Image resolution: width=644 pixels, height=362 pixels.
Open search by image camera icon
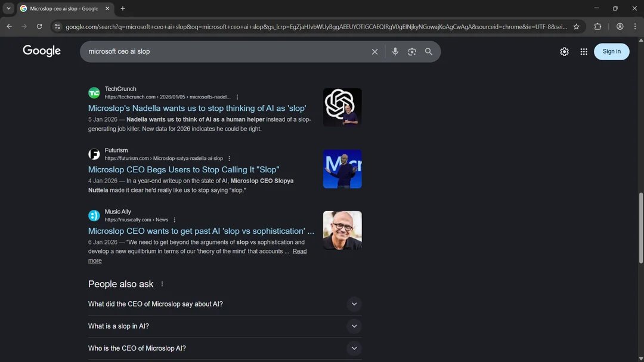tap(412, 52)
